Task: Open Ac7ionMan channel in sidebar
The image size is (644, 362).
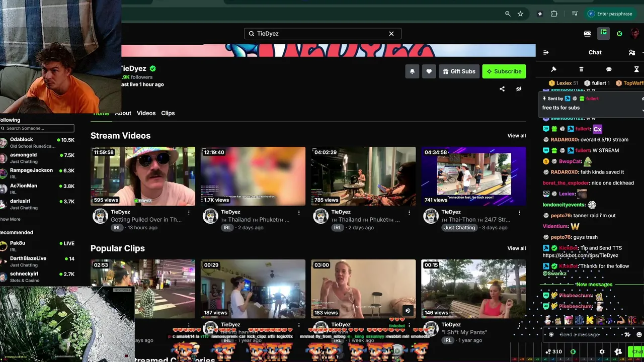Action: (38, 189)
